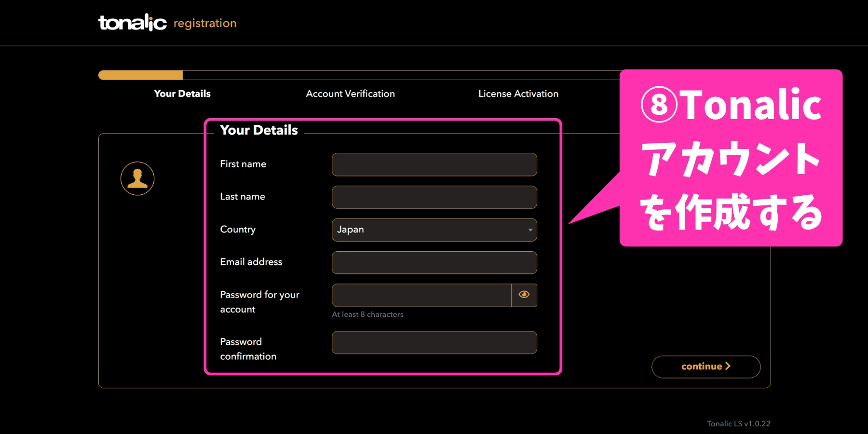
Task: Switch to Your Details step
Action: [182, 94]
